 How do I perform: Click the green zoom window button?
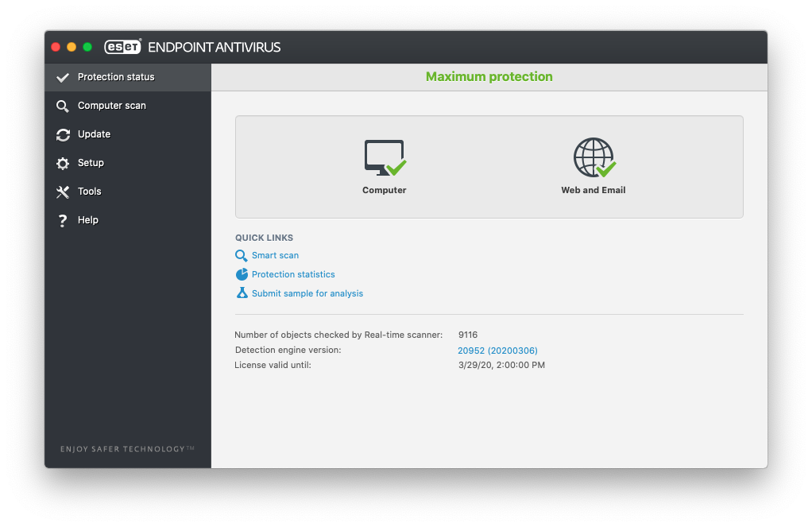coord(87,47)
